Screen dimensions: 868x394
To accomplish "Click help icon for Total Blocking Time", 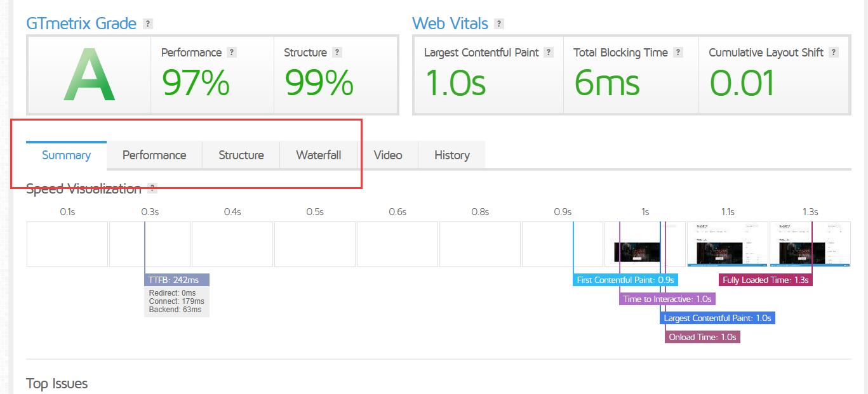I will 678,53.
